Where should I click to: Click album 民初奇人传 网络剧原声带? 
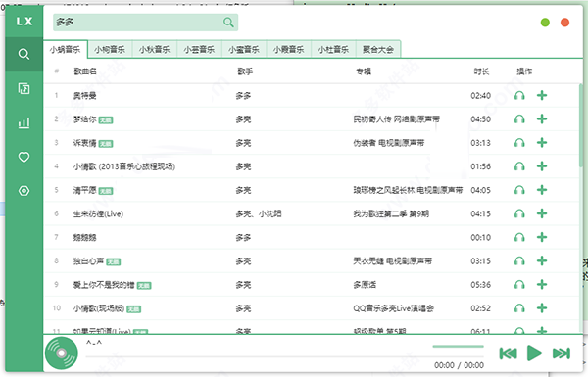[396, 119]
